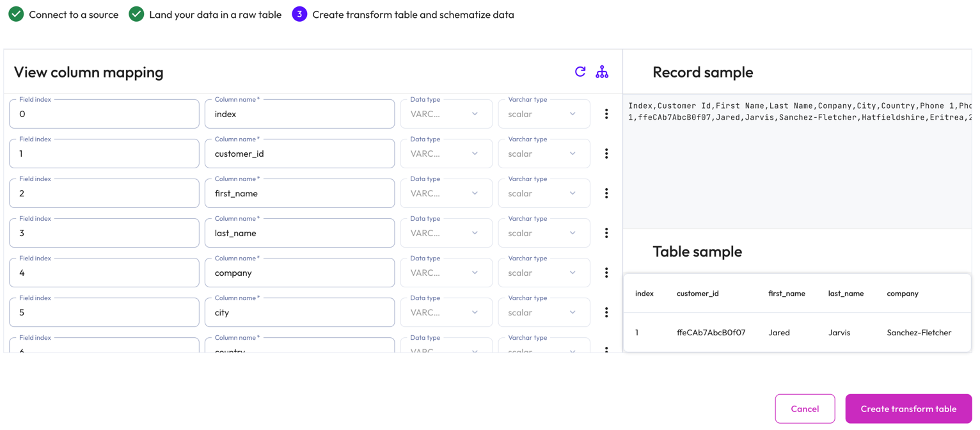Open the options menu for the city row

click(606, 312)
